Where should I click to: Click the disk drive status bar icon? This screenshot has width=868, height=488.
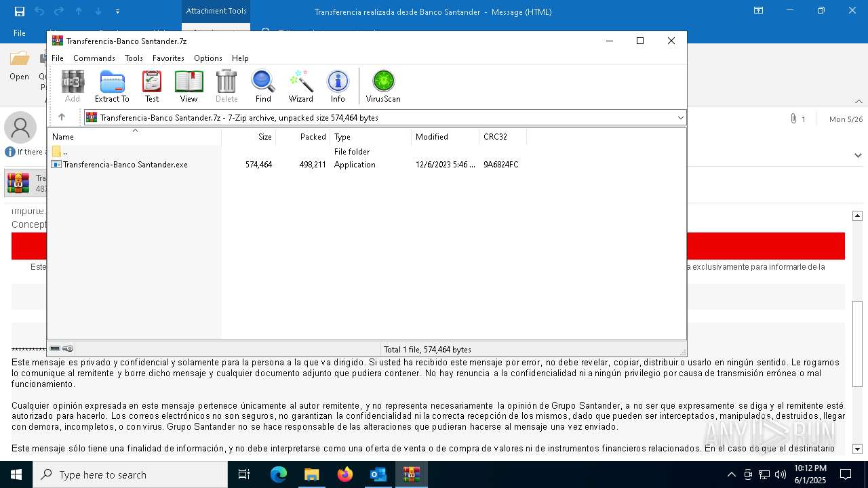[x=55, y=348]
